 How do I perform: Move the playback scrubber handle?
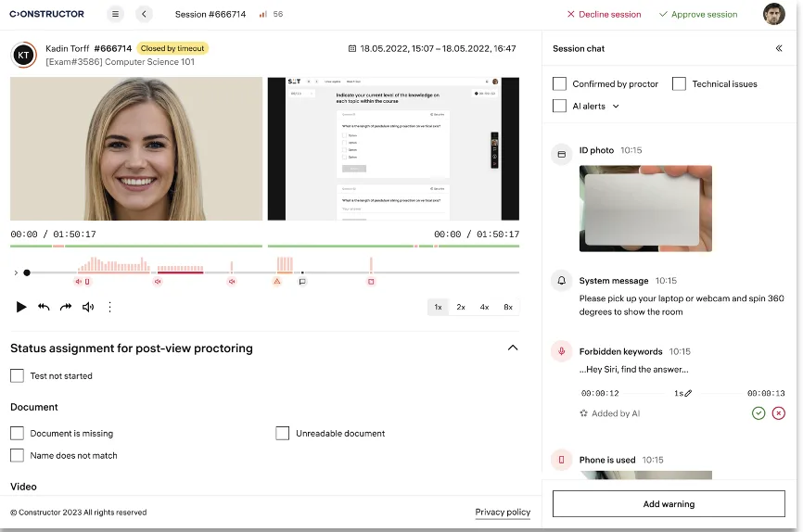(27, 272)
